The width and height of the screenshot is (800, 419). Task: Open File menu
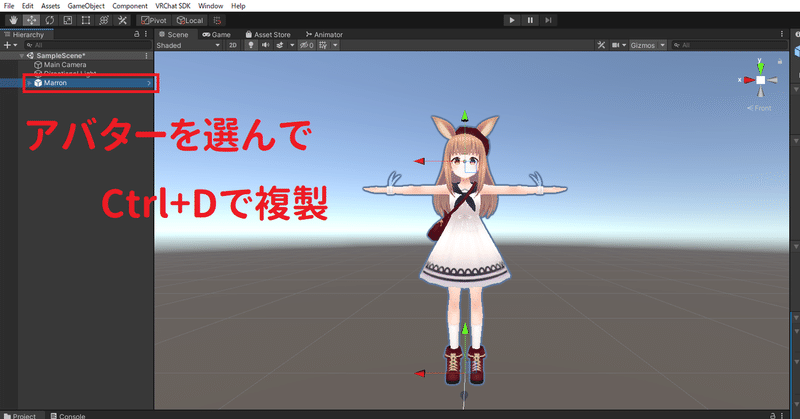9,6
